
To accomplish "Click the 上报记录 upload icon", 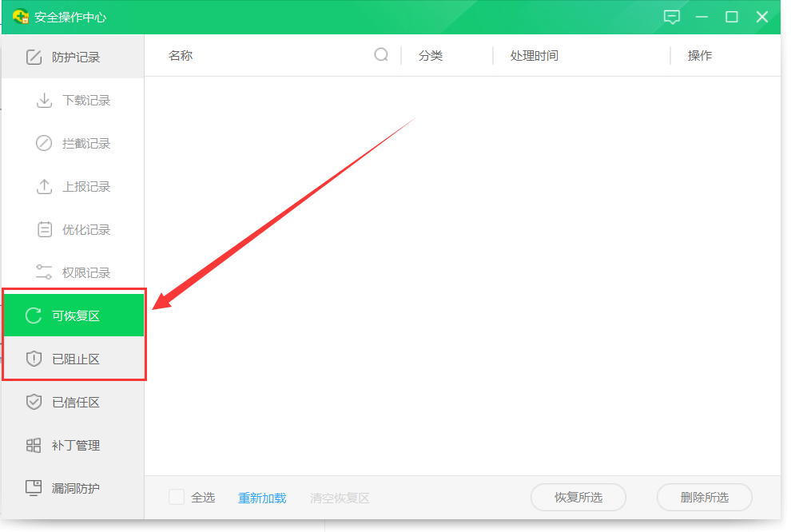I will click(x=44, y=187).
